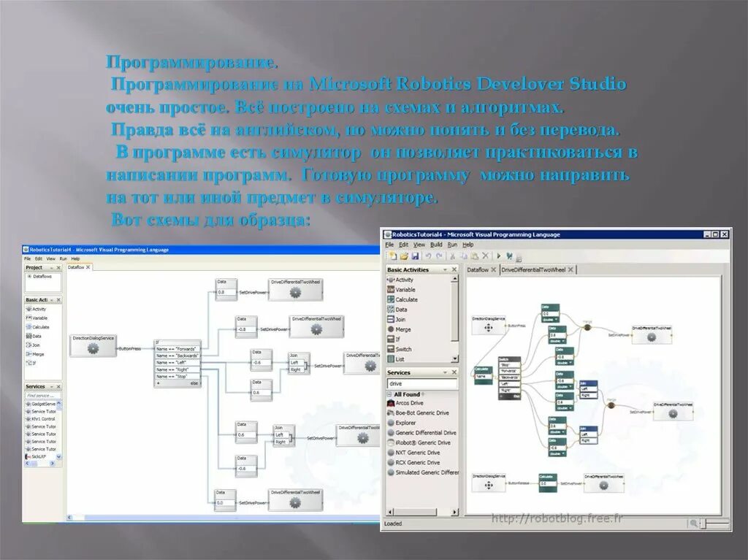
Task: Open Services panel dropdown arrow in back window
Action: coord(52,387)
